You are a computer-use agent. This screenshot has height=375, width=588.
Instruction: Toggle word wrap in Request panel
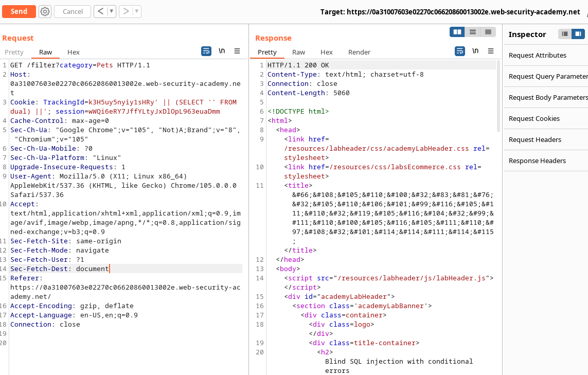point(206,51)
